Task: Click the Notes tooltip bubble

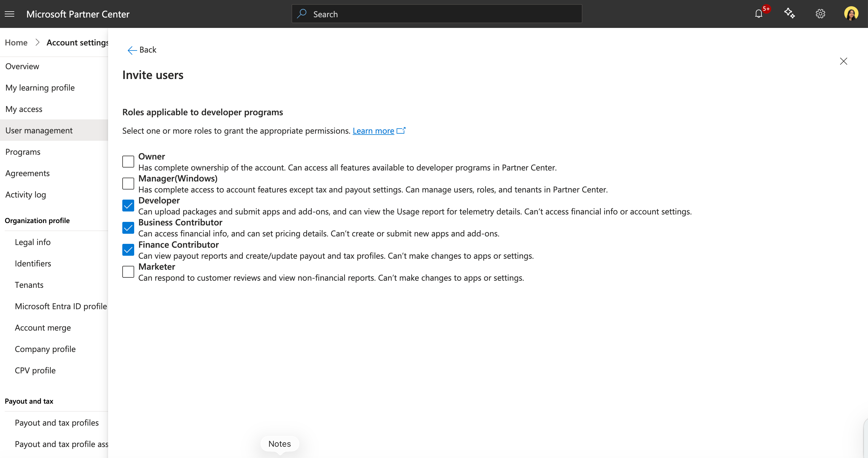Action: [280, 444]
